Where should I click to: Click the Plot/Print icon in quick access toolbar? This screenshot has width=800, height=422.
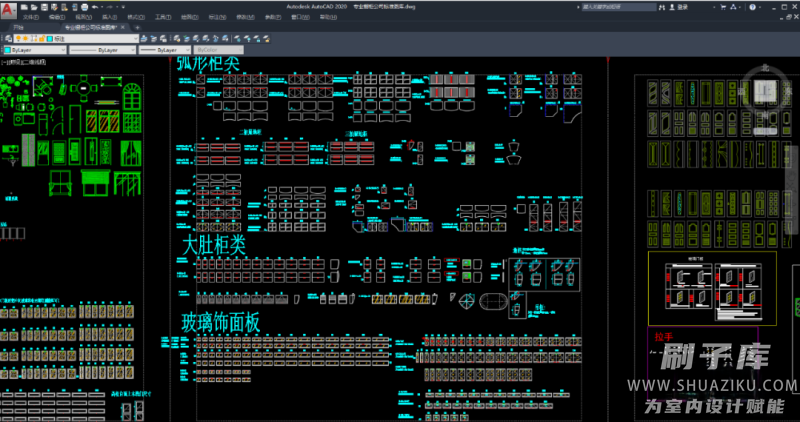point(82,6)
